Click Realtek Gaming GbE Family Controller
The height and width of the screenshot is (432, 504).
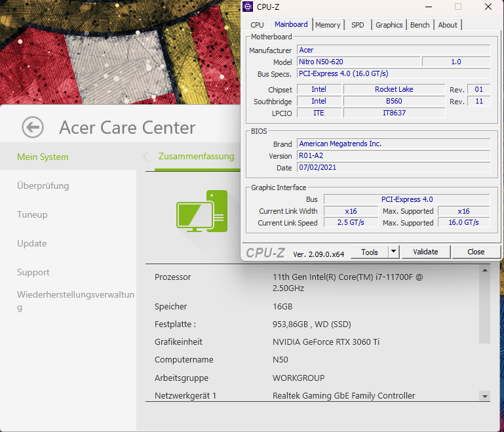[344, 396]
